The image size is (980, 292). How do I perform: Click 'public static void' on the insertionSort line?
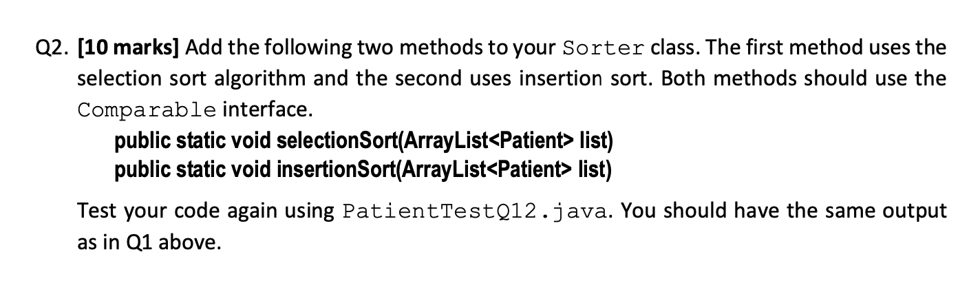(193, 167)
